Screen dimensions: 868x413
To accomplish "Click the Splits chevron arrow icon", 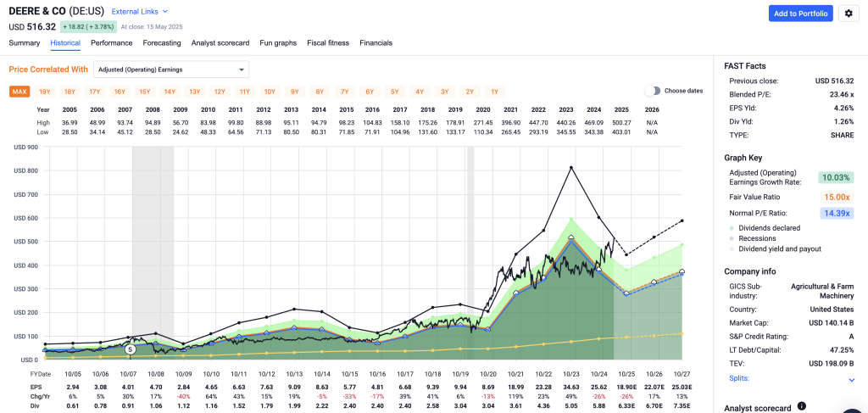I will click(x=852, y=380).
